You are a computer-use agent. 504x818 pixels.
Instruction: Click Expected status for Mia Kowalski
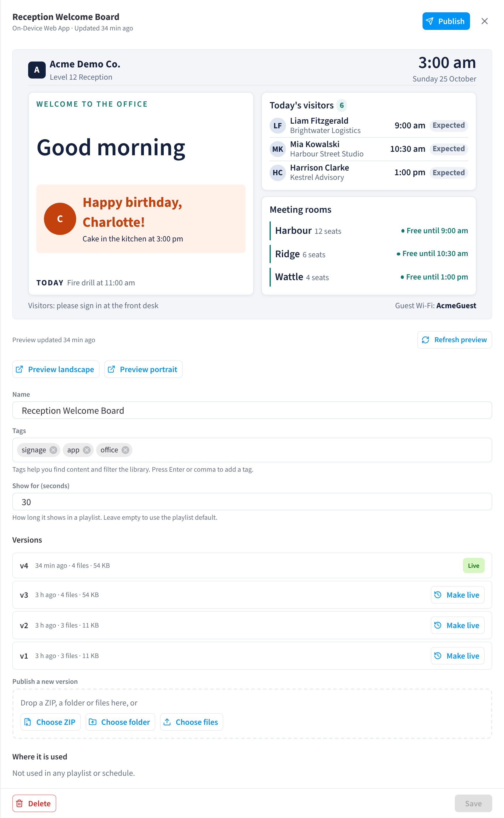pos(448,149)
